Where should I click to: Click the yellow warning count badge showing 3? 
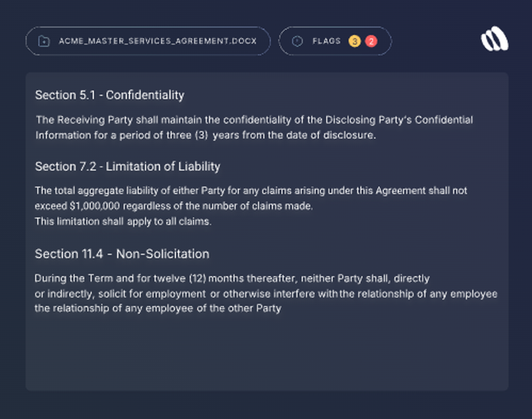(x=354, y=41)
